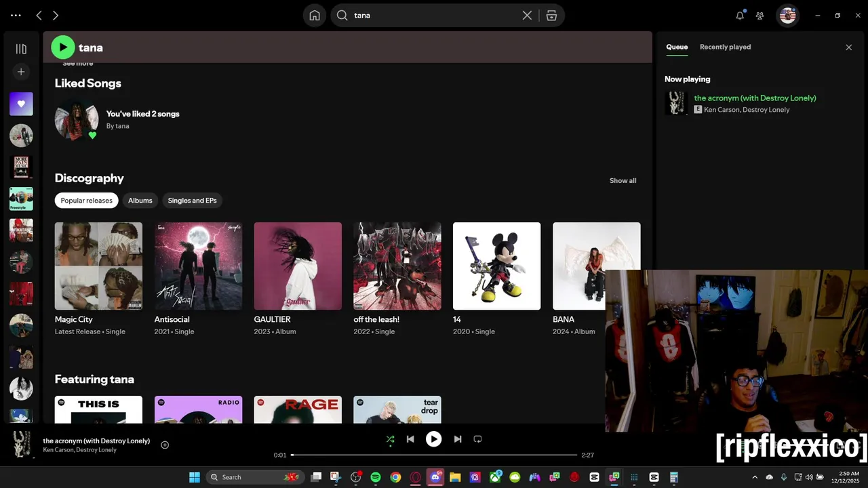This screenshot has width=868, height=488.
Task: Add current song to Liked Songs
Action: pyautogui.click(x=165, y=445)
